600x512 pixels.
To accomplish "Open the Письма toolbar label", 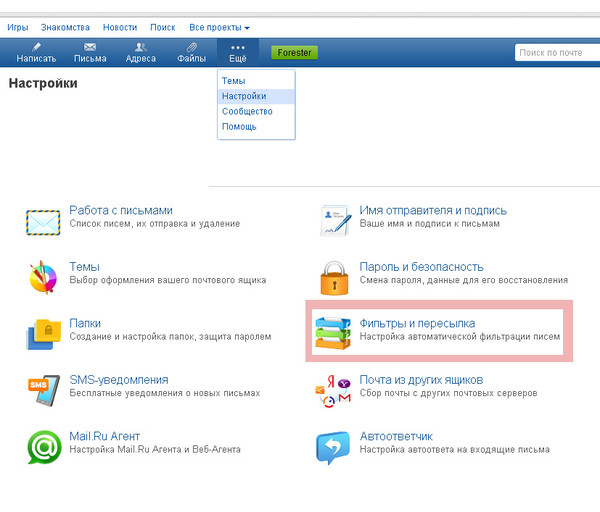I will tap(90, 59).
